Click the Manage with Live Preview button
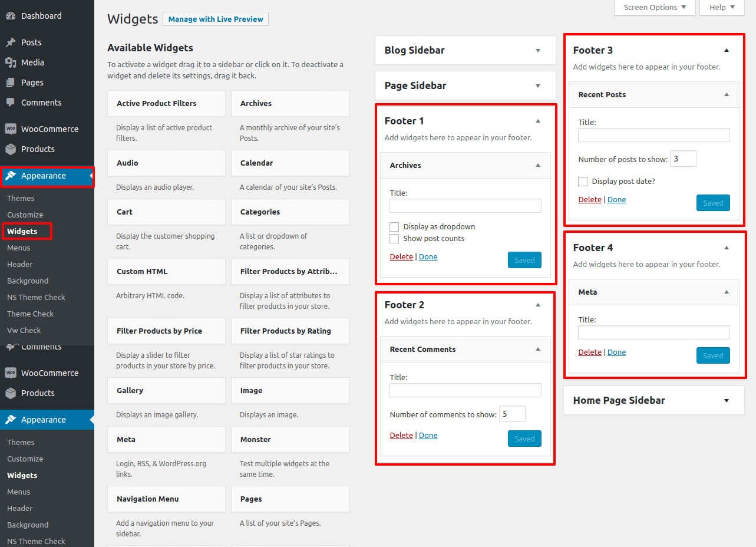The width and height of the screenshot is (756, 547). point(215,19)
